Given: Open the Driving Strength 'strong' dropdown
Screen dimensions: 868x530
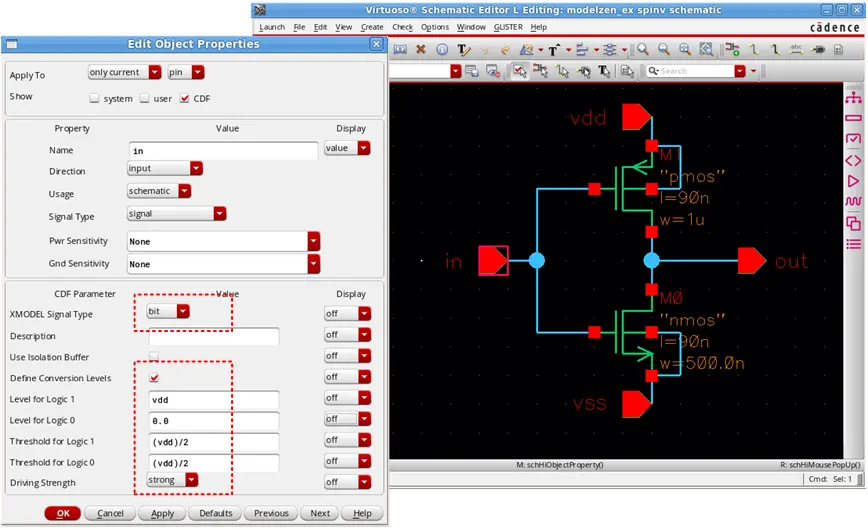Looking at the screenshot, I should point(172,480).
